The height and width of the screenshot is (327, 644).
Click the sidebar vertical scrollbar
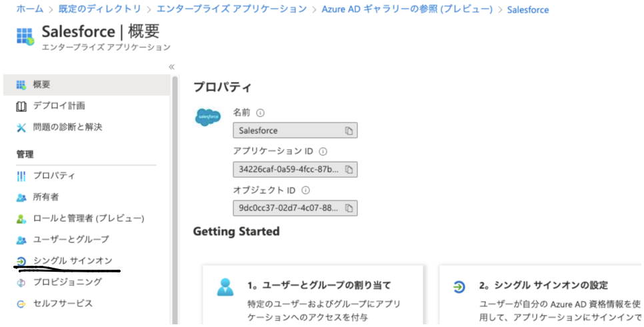click(175, 200)
